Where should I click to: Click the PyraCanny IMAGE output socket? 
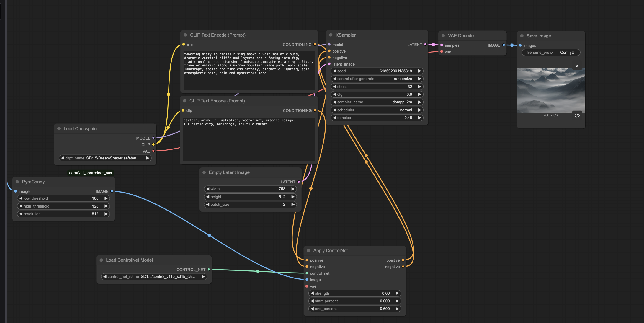[x=112, y=191]
